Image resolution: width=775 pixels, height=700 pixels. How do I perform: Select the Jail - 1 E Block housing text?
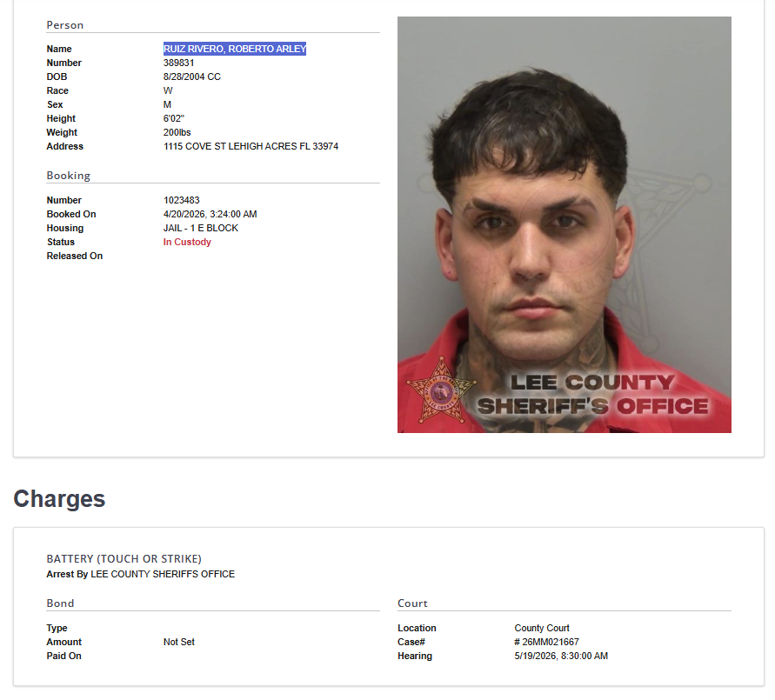tap(201, 228)
